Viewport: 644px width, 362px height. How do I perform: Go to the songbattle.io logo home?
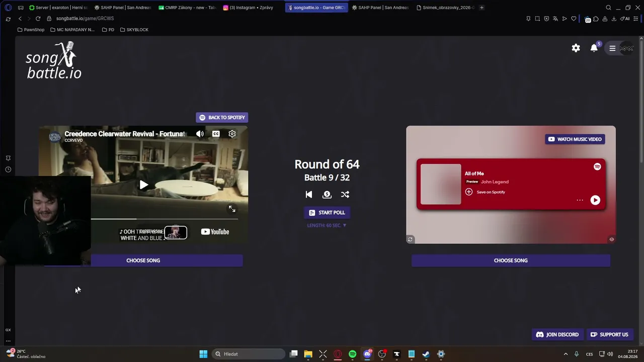[54, 61]
